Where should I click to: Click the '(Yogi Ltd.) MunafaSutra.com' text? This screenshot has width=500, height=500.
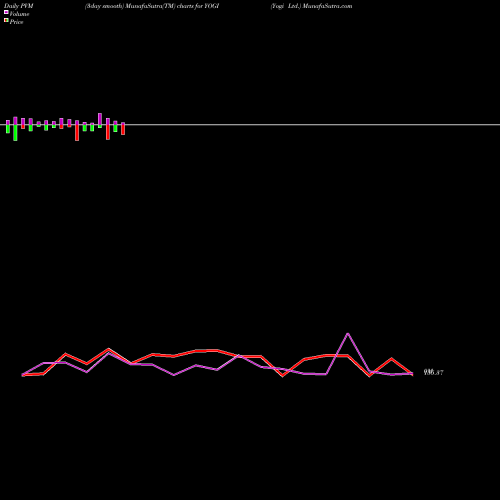311,6
